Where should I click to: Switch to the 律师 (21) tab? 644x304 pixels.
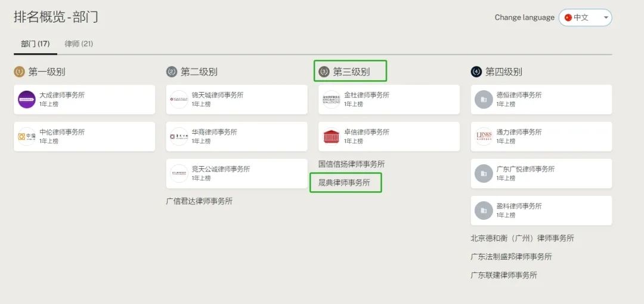(79, 44)
